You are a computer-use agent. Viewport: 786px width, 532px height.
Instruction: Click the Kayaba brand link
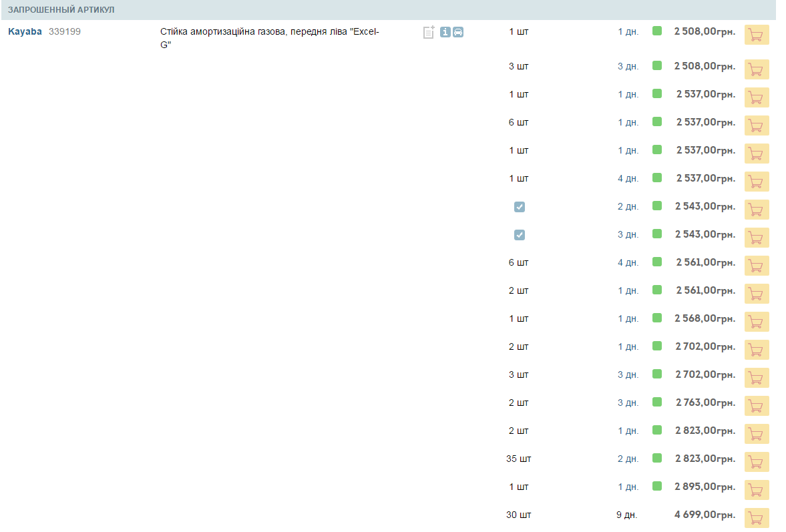click(x=25, y=31)
